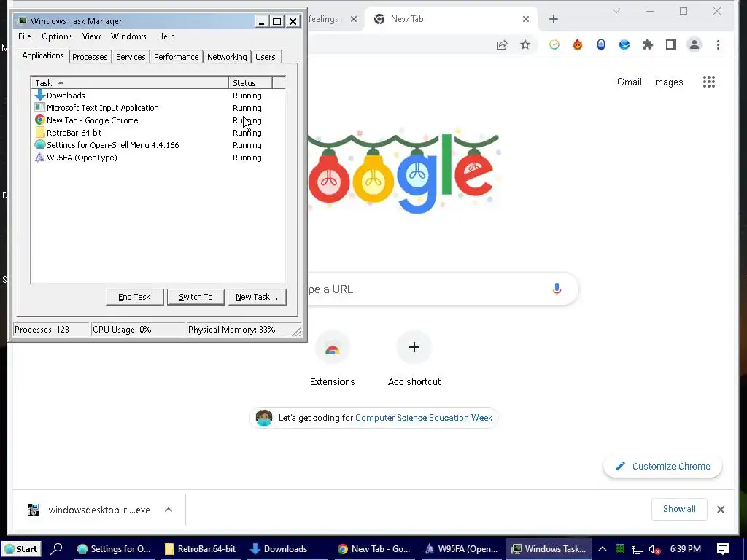
Task: Click the Start button
Action: tap(21, 548)
